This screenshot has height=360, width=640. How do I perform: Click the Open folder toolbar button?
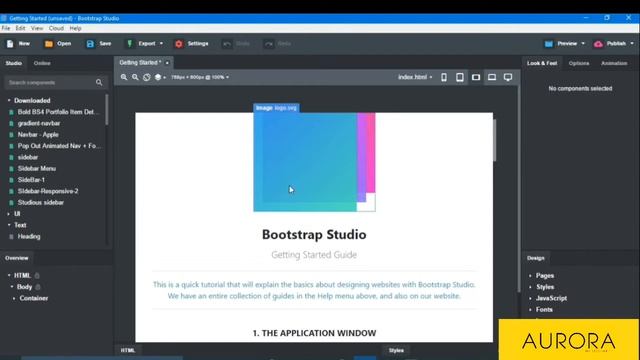point(58,44)
